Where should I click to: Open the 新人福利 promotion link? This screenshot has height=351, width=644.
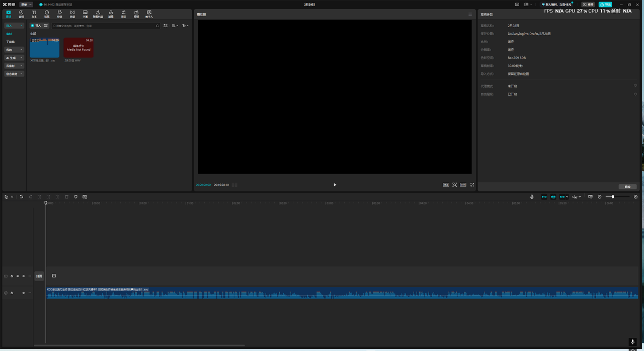tap(556, 5)
